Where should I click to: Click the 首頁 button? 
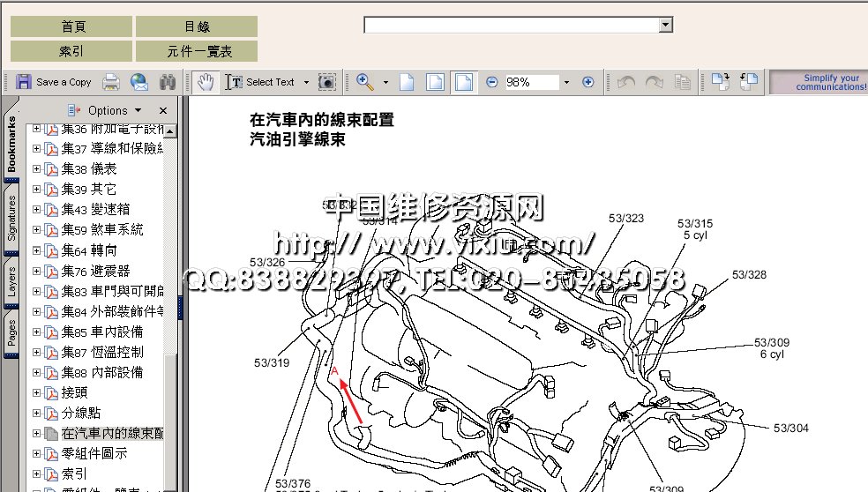71,26
